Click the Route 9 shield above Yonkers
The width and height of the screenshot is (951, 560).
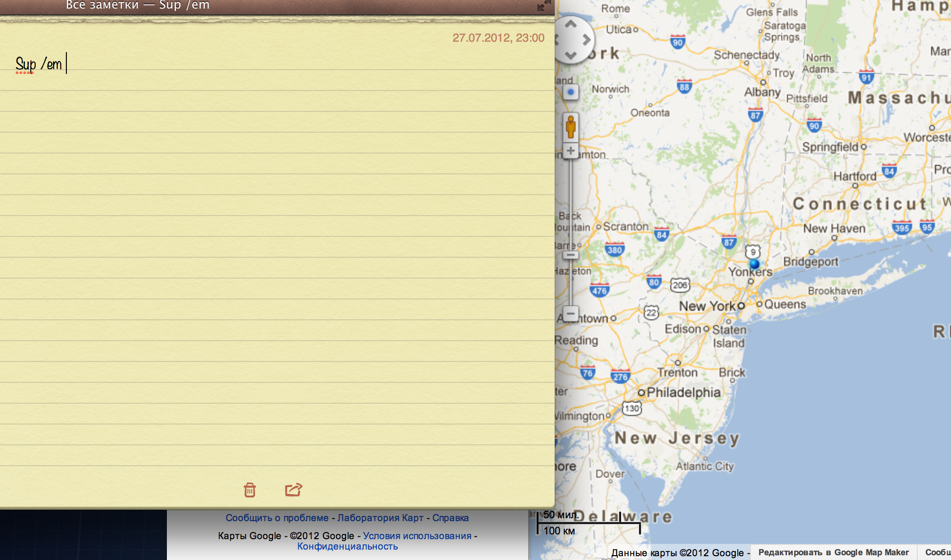pos(753,252)
